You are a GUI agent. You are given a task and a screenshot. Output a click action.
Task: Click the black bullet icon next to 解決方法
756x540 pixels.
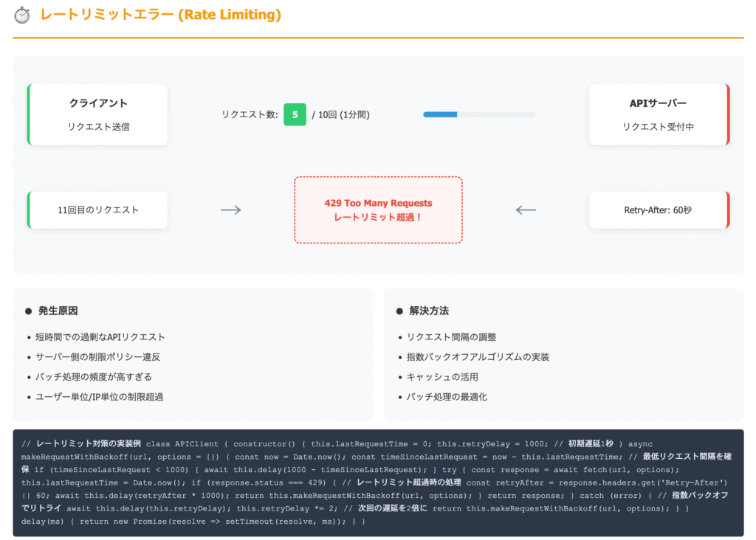point(399,311)
